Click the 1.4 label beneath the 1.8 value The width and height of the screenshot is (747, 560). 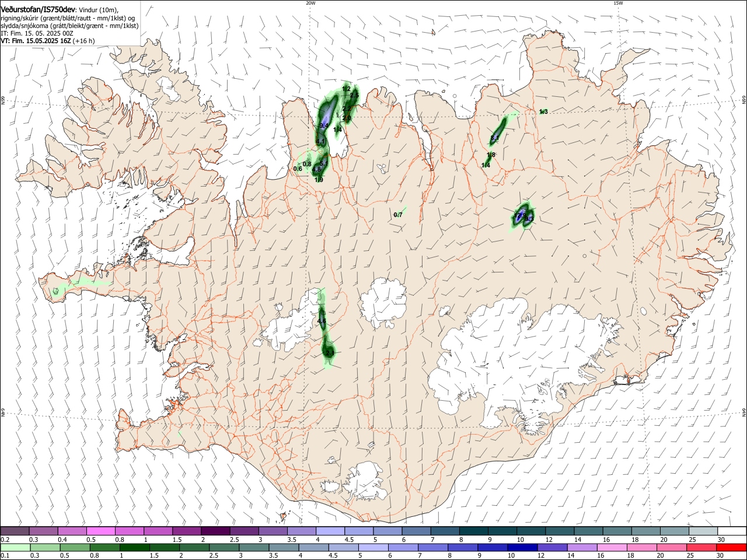486,166
